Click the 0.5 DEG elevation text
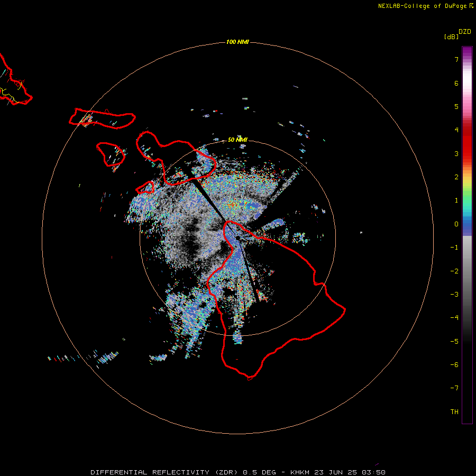Screen dimensions: 476x476 click(260, 472)
